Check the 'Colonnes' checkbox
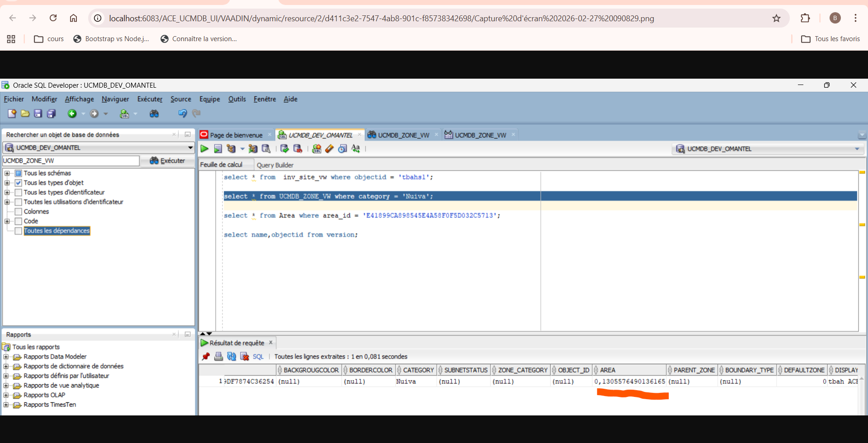Viewport: 868px width, 443px height. [19, 212]
